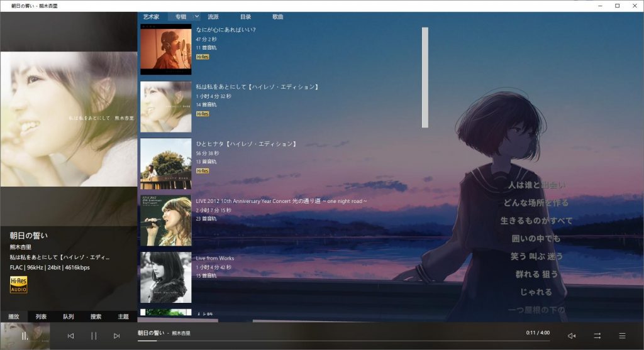Click the lyric line 笑う 叫ぶ 迷う
Screen dimensions: 644x350
(536, 256)
